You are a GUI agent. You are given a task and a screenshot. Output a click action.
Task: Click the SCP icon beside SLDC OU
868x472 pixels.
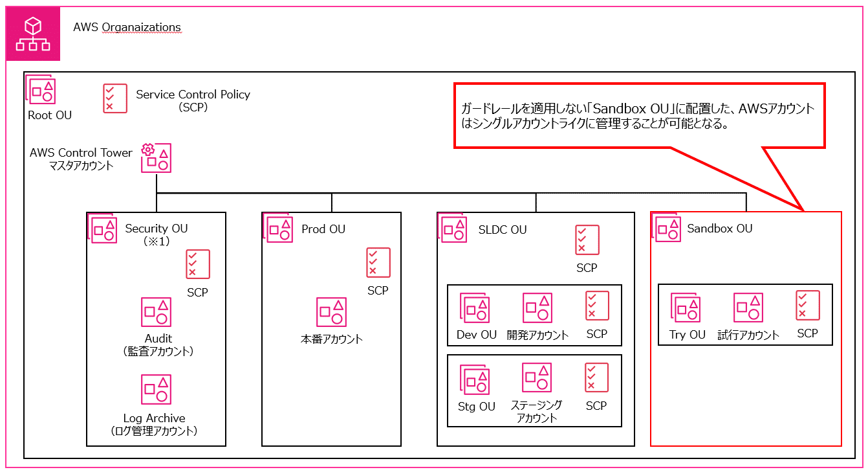[x=587, y=240]
